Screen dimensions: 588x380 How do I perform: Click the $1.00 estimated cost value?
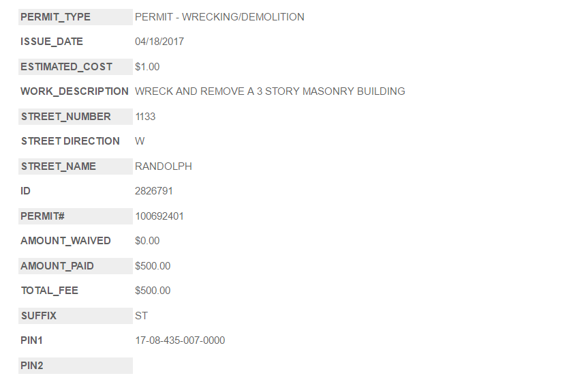click(147, 67)
